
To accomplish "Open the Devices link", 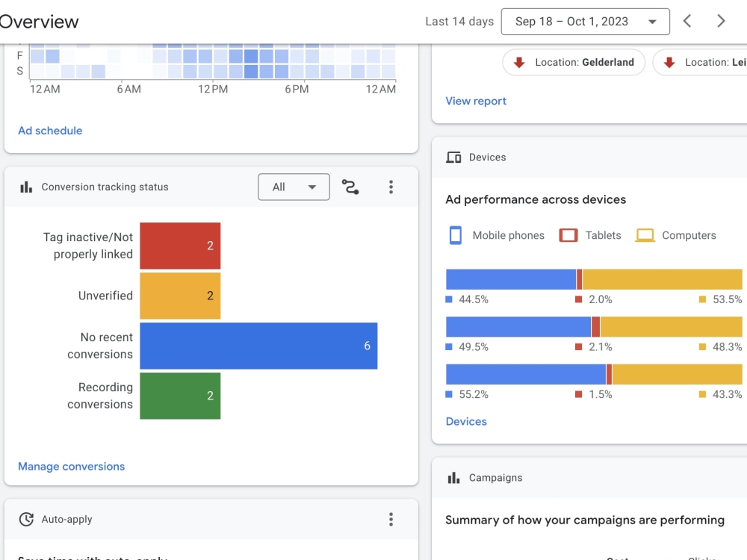I will (466, 421).
